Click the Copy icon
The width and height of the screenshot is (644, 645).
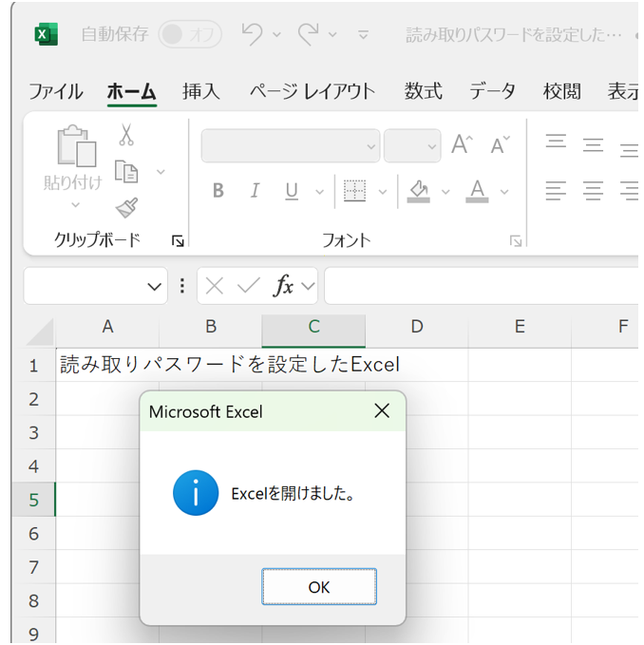click(126, 171)
